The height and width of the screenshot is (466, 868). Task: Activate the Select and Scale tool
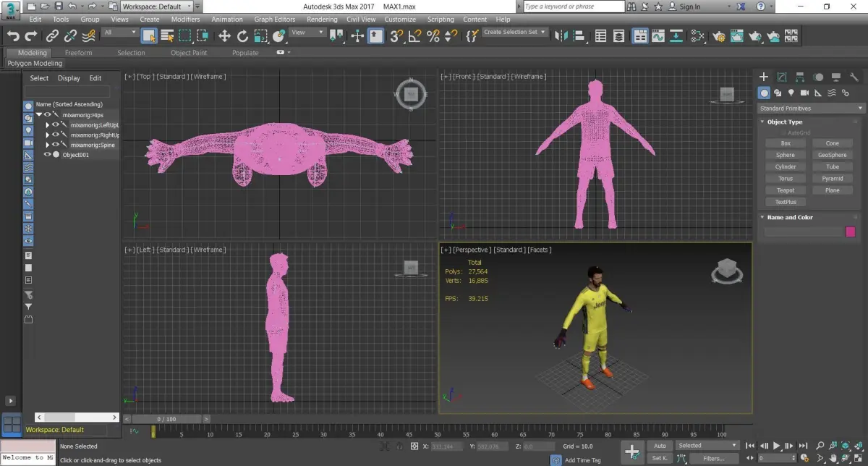(x=260, y=35)
